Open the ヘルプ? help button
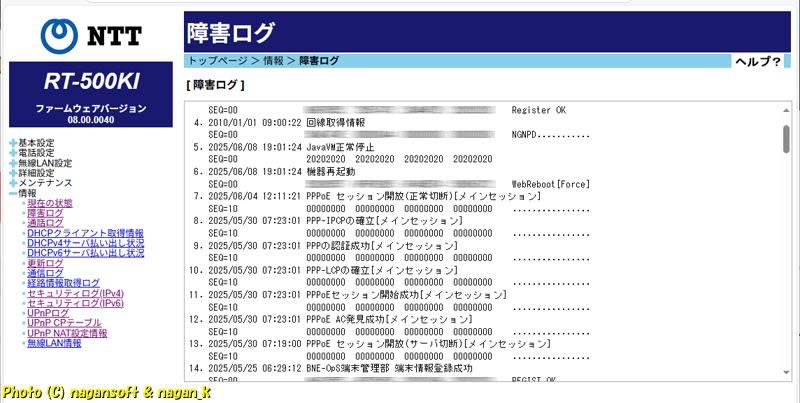 point(757,61)
